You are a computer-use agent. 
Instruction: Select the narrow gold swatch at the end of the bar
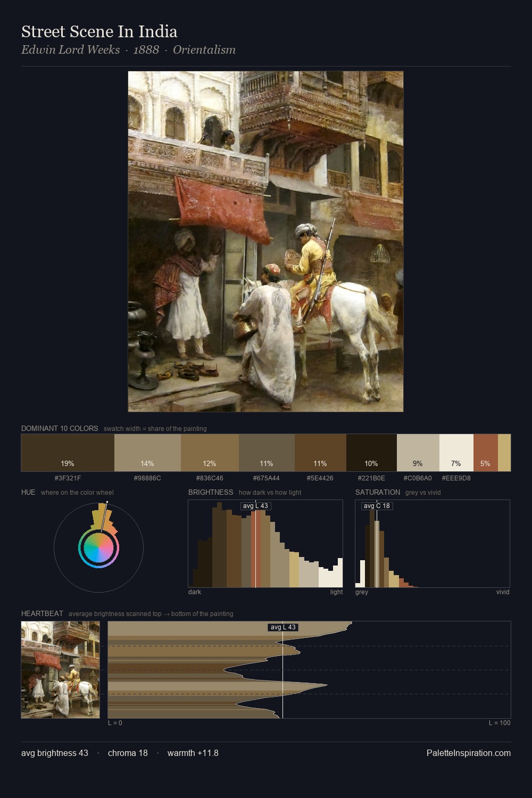tap(504, 453)
